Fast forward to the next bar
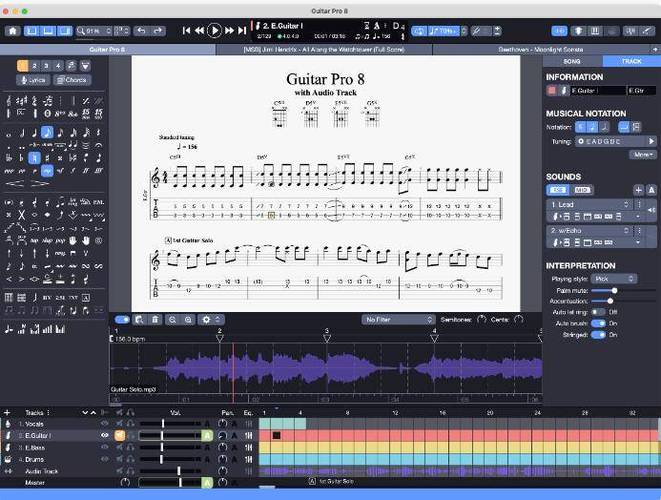 229,30
